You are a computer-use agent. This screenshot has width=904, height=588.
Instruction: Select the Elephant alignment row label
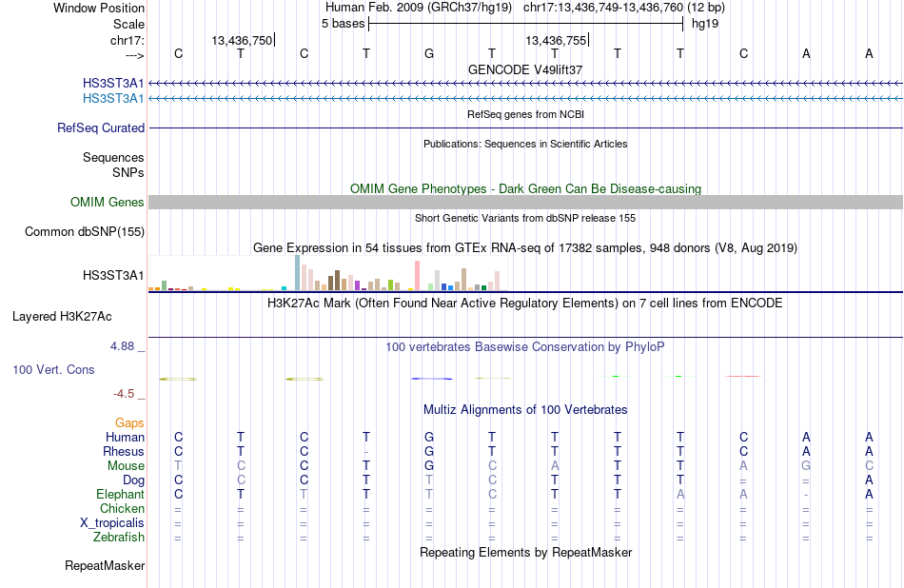point(120,495)
